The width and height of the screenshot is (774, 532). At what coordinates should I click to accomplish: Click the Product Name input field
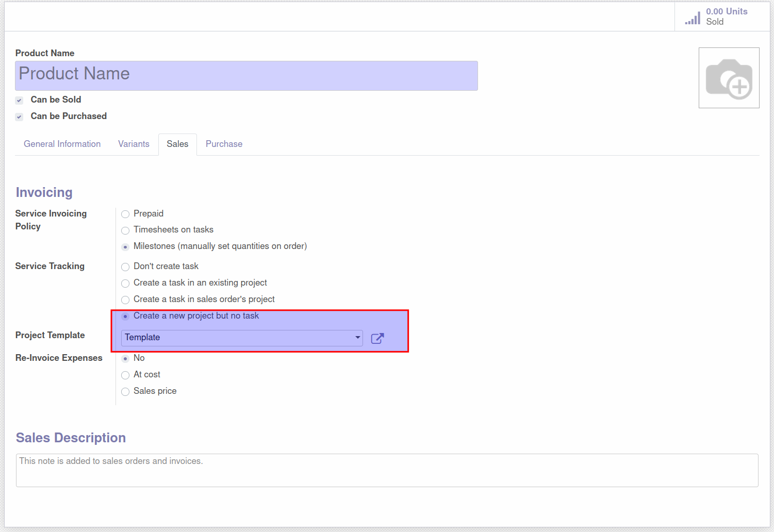coord(246,75)
